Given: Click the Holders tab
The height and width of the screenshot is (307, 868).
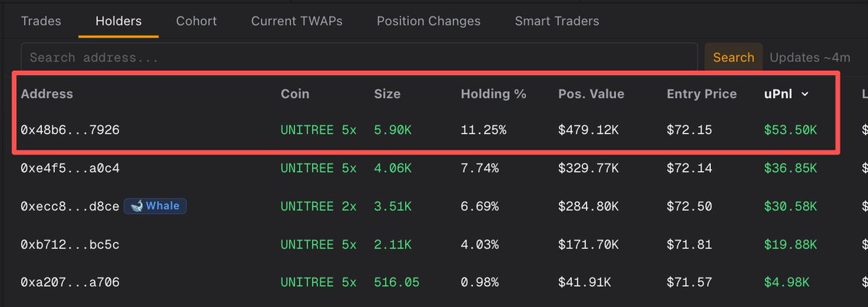Looking at the screenshot, I should coord(119,21).
